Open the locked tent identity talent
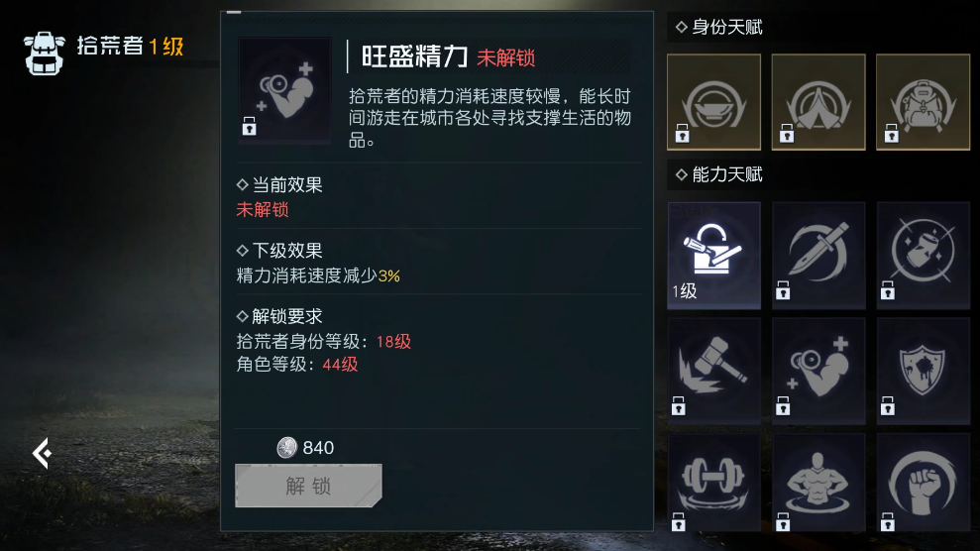The width and height of the screenshot is (980, 551). point(818,102)
